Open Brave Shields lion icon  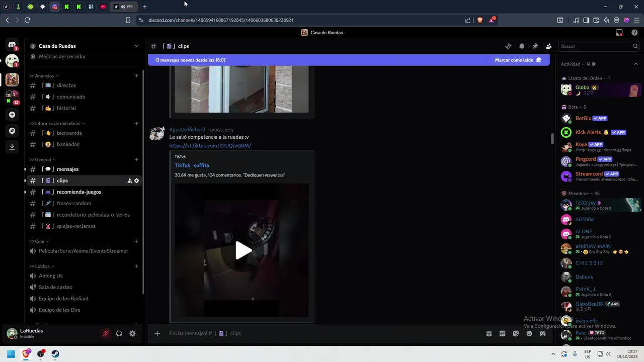479,20
